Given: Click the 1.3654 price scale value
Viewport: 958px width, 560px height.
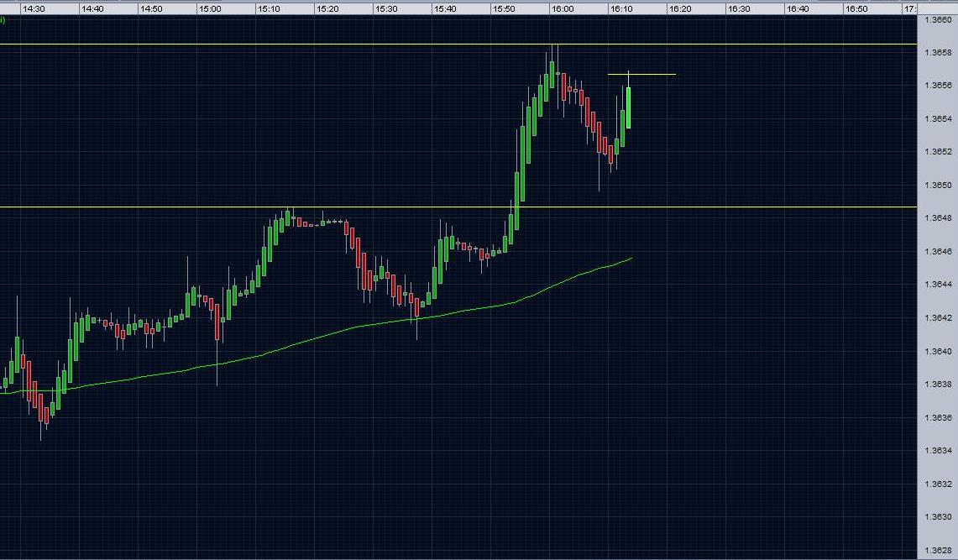Looking at the screenshot, I should [x=938, y=118].
